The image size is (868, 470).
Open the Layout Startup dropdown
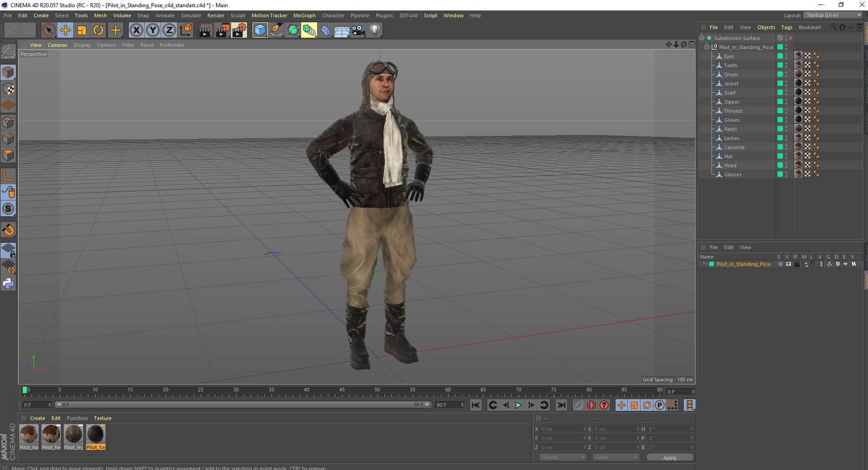tap(833, 15)
